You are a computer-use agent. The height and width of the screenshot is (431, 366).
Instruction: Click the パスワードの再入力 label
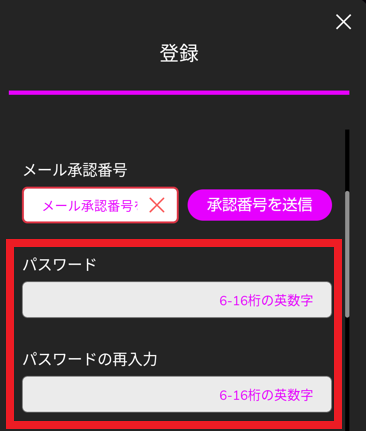(x=90, y=359)
